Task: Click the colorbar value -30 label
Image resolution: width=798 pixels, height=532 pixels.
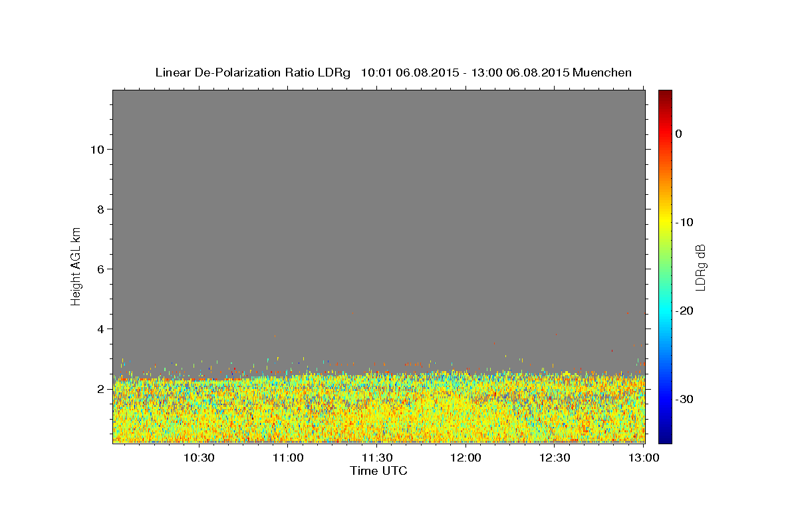Action: (684, 399)
